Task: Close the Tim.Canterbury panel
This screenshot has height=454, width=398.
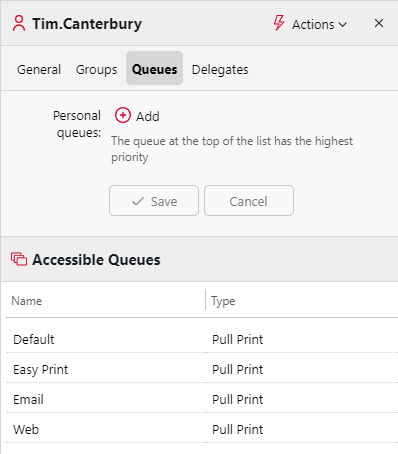Action: pyautogui.click(x=379, y=23)
